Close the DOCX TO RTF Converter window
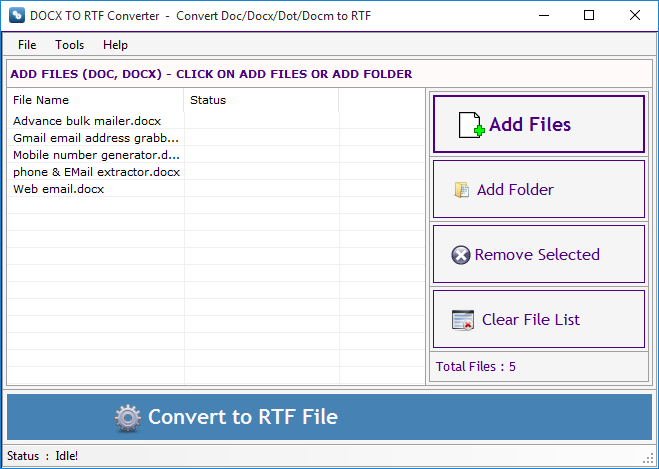The width and height of the screenshot is (659, 469). click(635, 16)
